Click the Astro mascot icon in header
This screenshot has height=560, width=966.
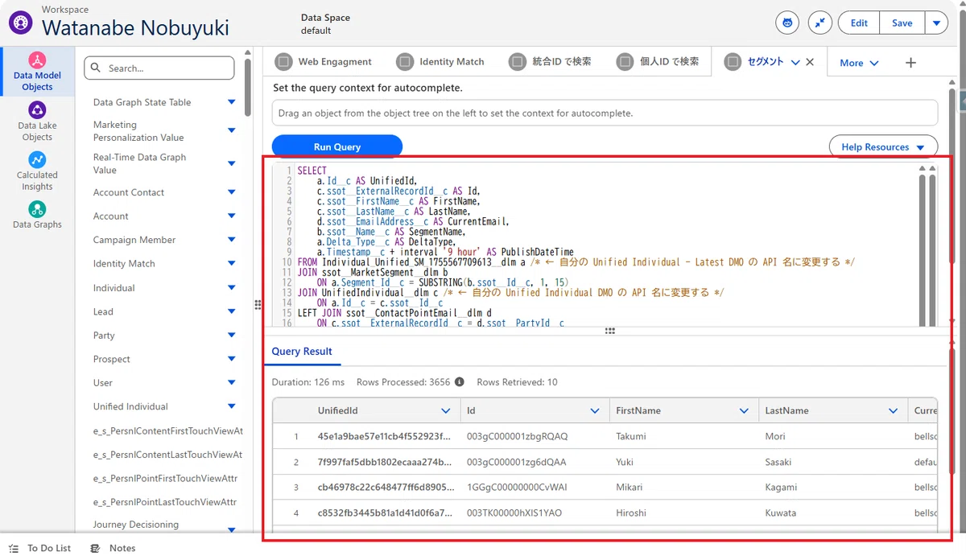[787, 23]
